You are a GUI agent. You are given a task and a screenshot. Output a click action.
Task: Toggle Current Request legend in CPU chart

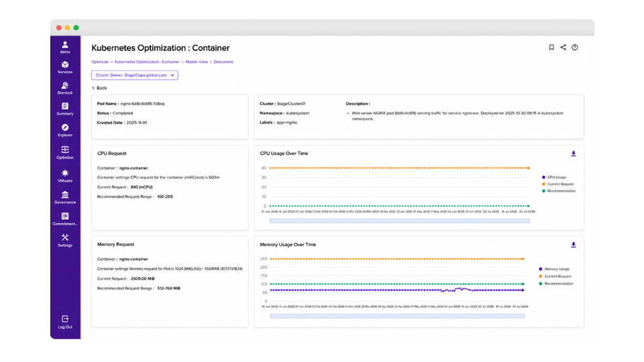click(557, 184)
